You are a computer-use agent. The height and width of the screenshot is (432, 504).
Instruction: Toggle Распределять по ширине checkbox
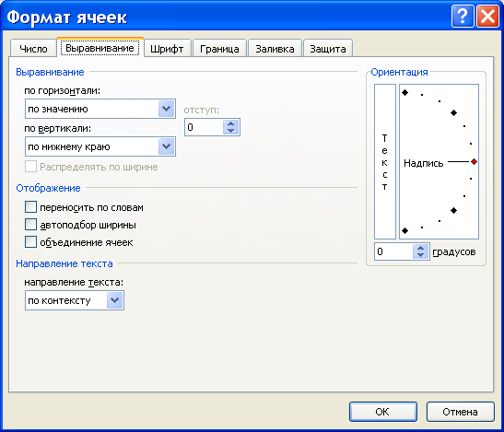[x=30, y=167]
